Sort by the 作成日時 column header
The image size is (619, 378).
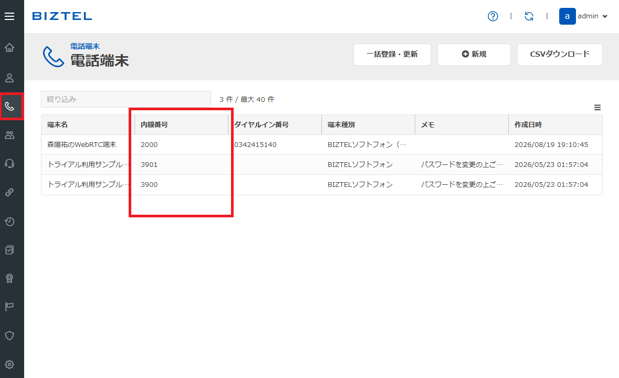(x=528, y=125)
